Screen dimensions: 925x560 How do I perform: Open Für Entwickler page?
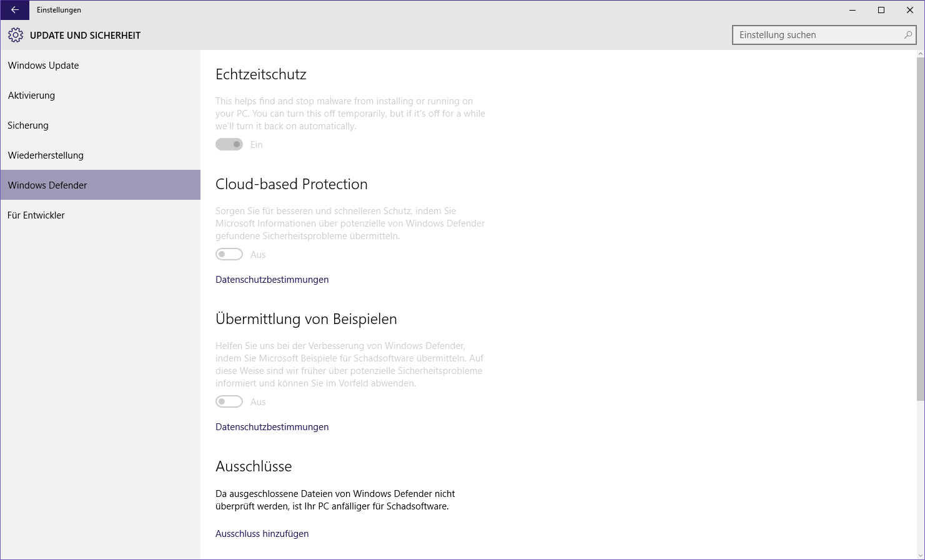pos(101,215)
